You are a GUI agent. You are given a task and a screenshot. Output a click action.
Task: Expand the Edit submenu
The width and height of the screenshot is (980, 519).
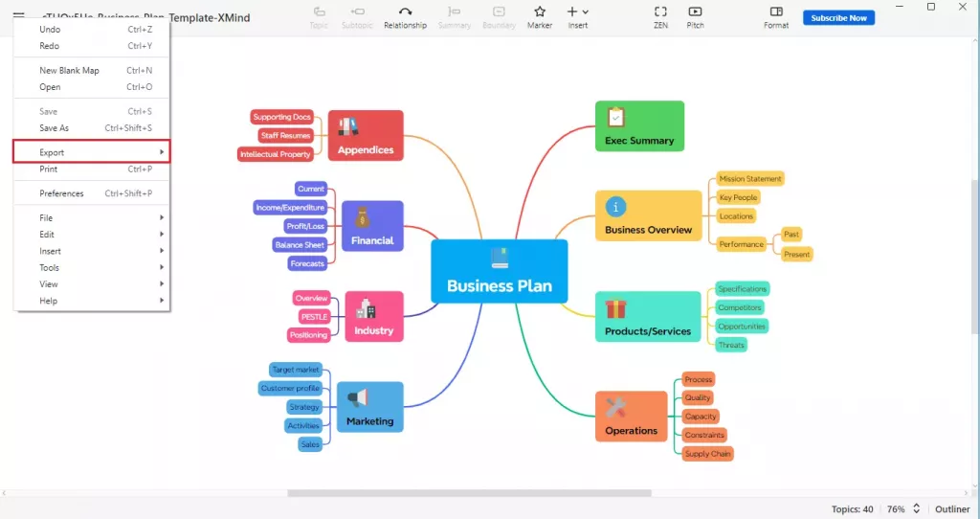92,235
